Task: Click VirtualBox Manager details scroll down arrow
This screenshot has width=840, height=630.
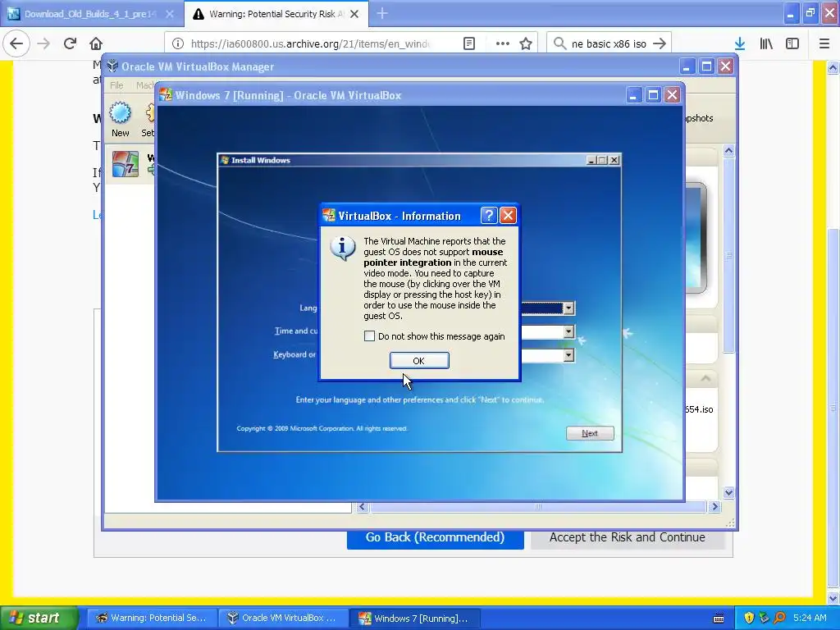Action: pyautogui.click(x=728, y=492)
